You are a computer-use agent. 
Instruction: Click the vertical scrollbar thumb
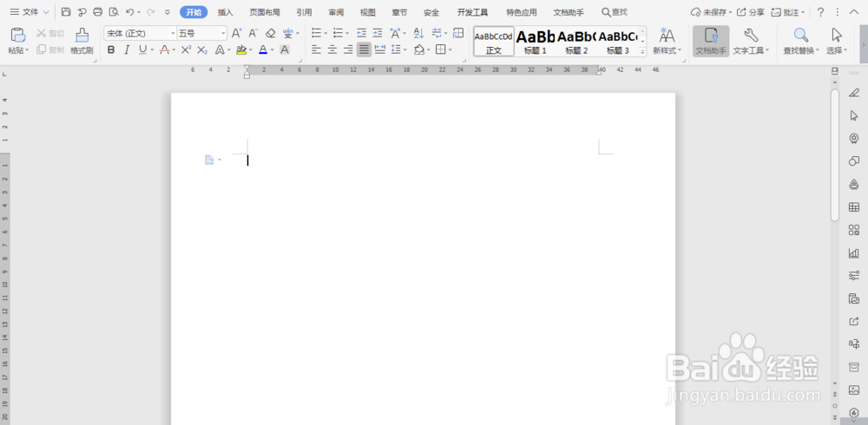click(x=835, y=155)
